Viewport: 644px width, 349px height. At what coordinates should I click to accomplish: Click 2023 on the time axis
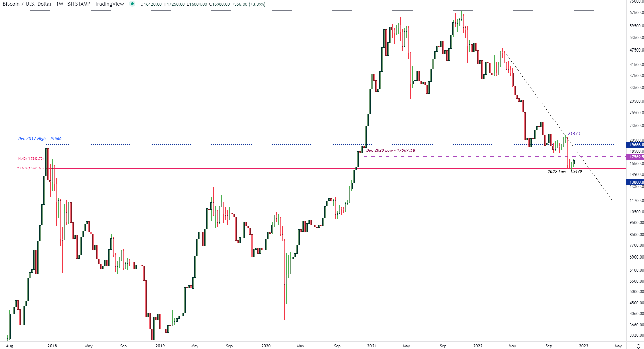pyautogui.click(x=584, y=346)
